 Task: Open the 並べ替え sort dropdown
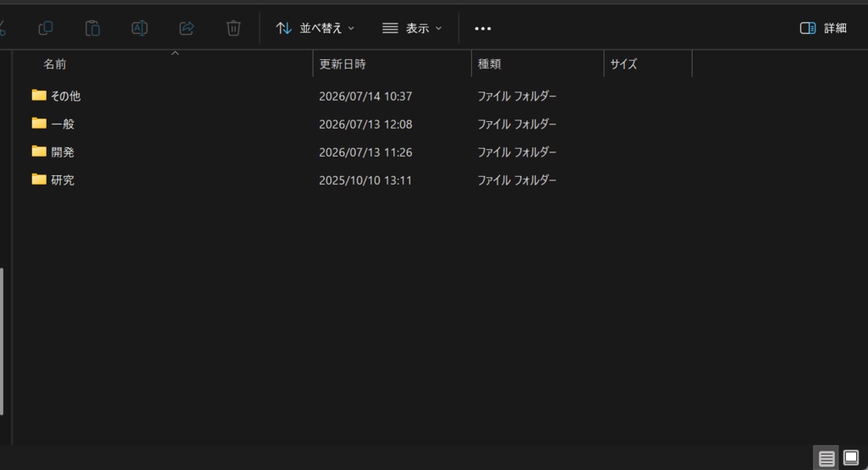pos(315,28)
